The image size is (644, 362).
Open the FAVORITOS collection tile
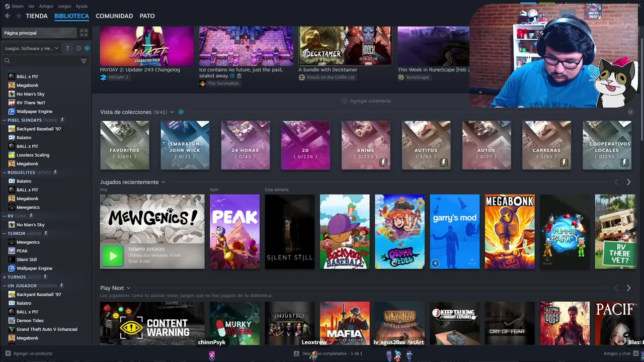coord(124,145)
